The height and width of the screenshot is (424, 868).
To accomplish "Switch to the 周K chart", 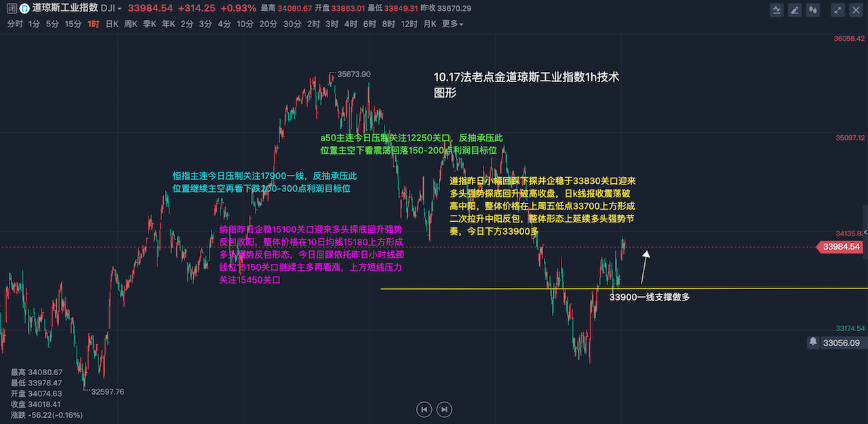I will pos(131,24).
